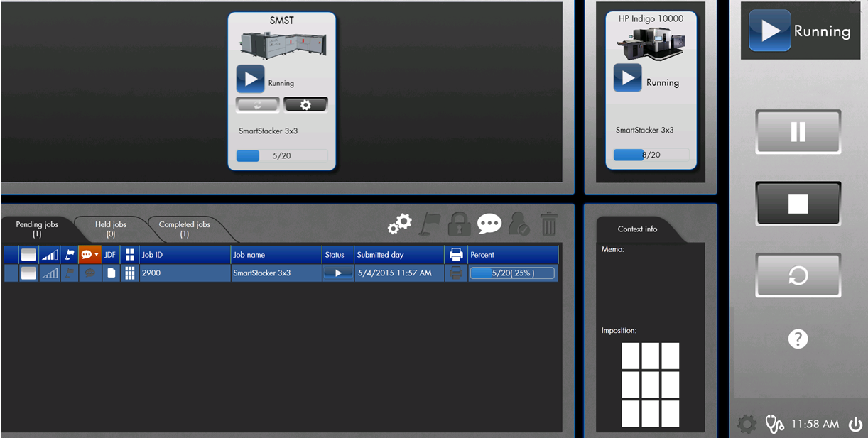868x438 pixels.
Task: Click the operator approval person icon
Action: [519, 224]
